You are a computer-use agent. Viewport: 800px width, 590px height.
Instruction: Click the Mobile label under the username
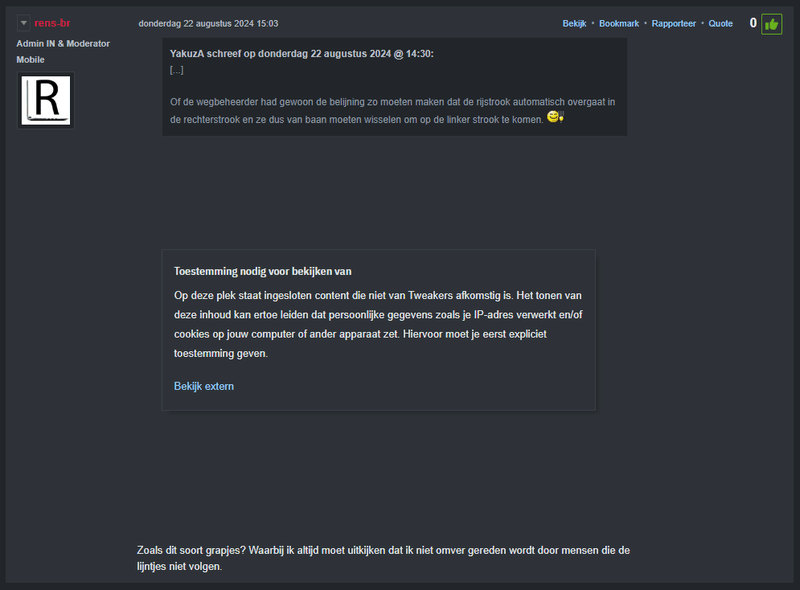tap(31, 60)
